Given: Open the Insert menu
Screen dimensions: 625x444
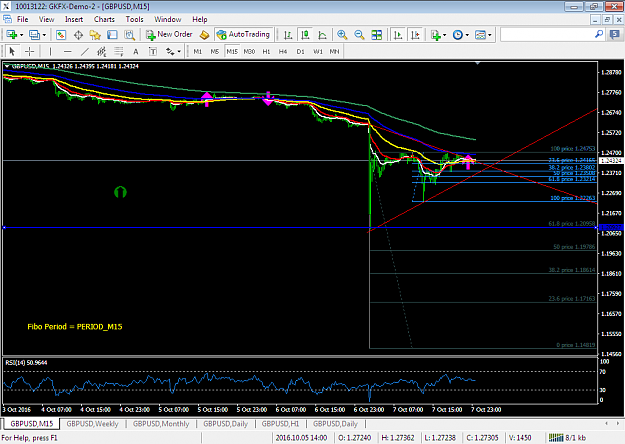Looking at the screenshot, I should click(74, 20).
